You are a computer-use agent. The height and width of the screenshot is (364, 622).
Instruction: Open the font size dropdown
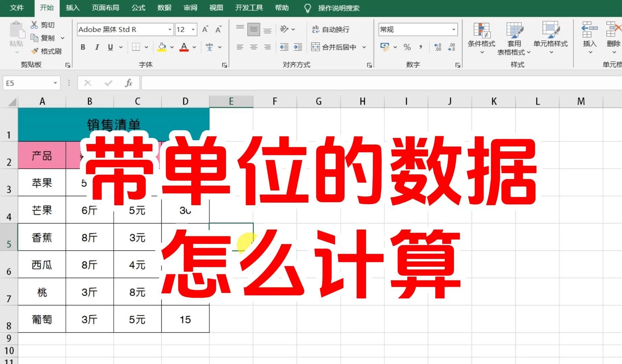point(193,30)
